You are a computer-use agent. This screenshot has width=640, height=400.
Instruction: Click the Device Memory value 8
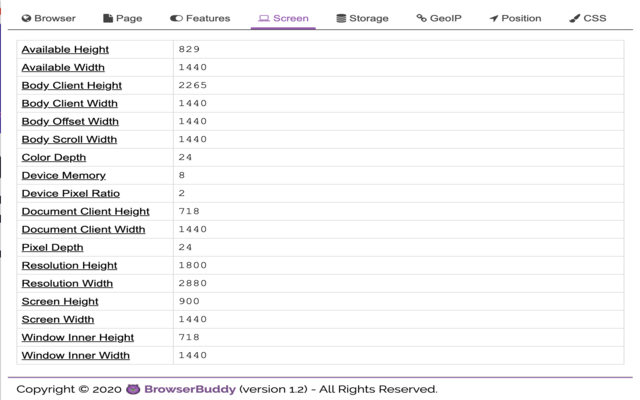tap(181, 175)
